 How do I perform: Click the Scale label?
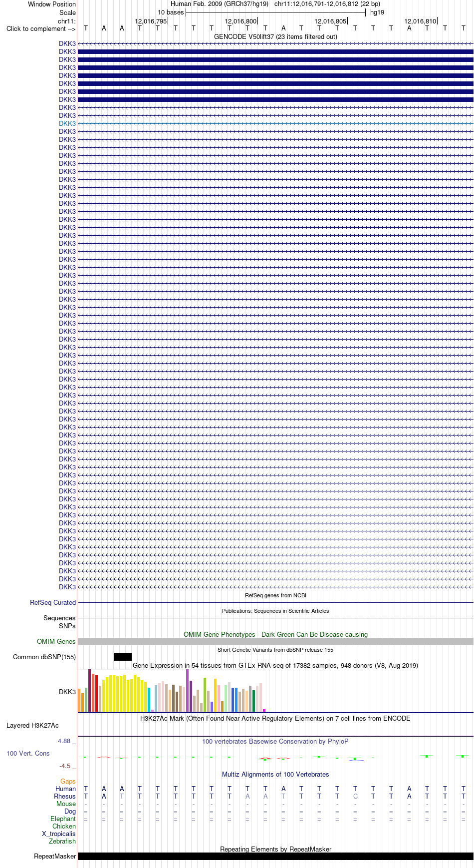click(x=67, y=12)
